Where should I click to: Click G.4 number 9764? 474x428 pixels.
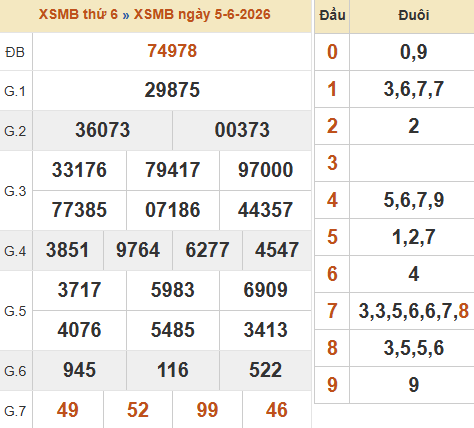(138, 250)
